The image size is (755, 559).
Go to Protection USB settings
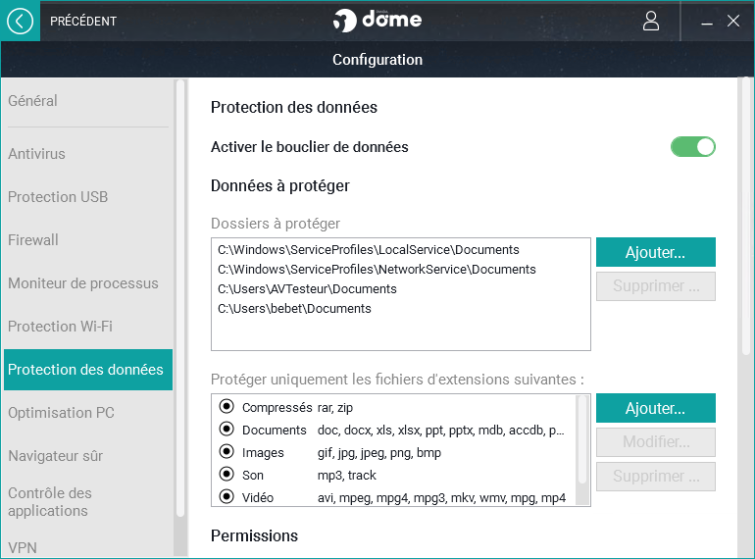(x=58, y=197)
